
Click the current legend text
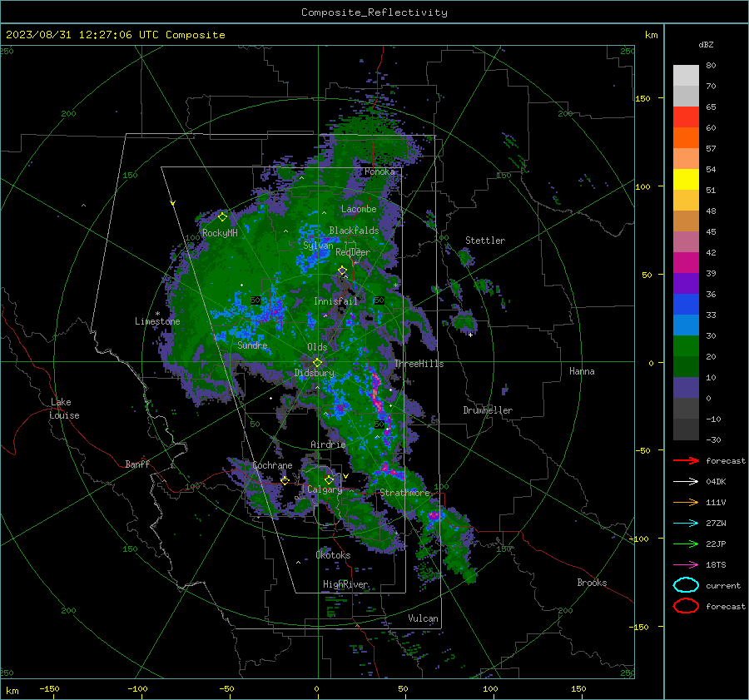[723, 585]
